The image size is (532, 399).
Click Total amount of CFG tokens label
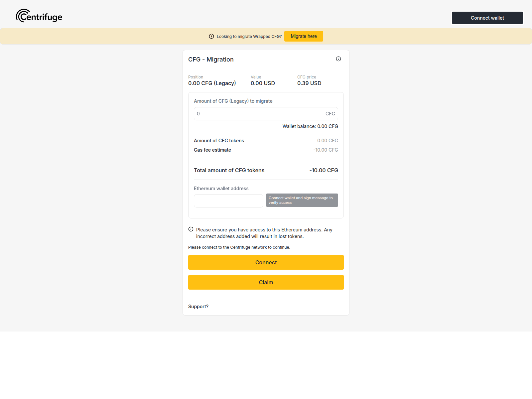pyautogui.click(x=229, y=170)
